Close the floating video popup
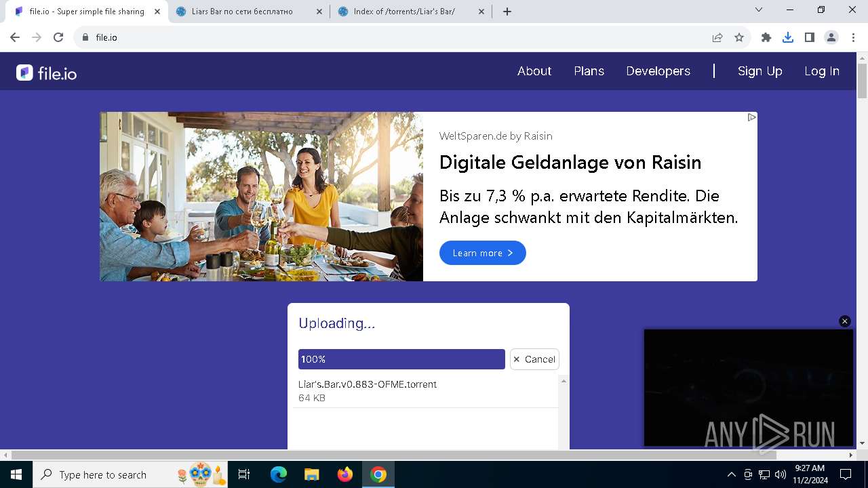Screen dimensions: 868x488 click(x=845, y=321)
